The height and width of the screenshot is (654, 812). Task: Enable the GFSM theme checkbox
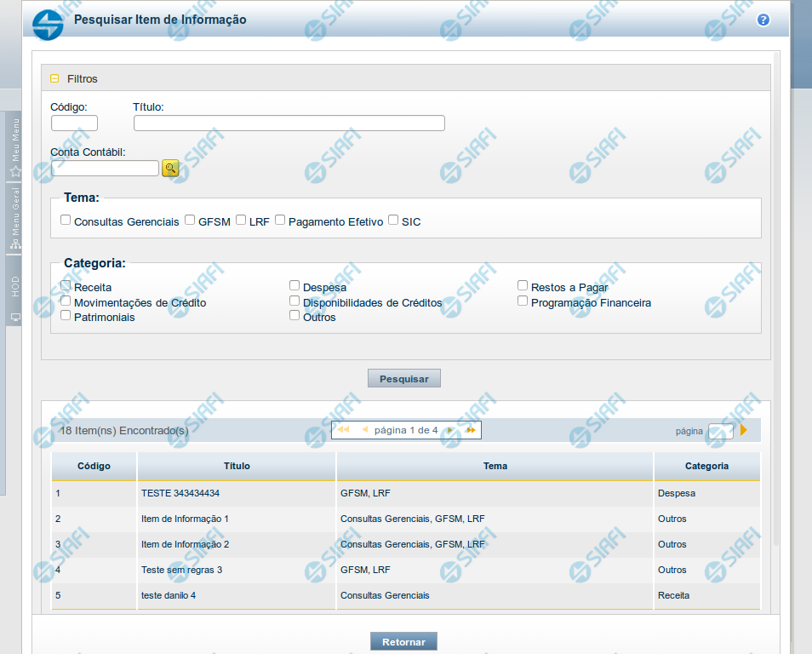click(x=190, y=220)
